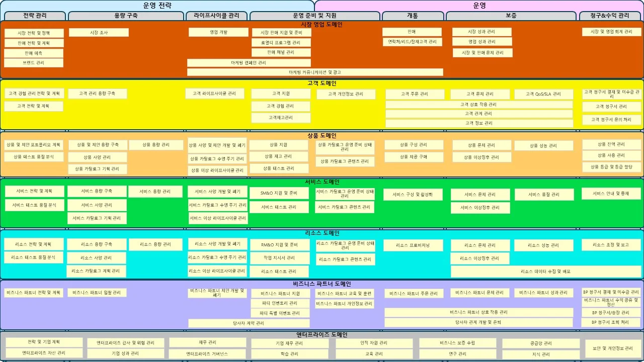644x362 pixels.
Task: Select the 엔터프라이즈 도메인 band header
Action: [x=322, y=334]
